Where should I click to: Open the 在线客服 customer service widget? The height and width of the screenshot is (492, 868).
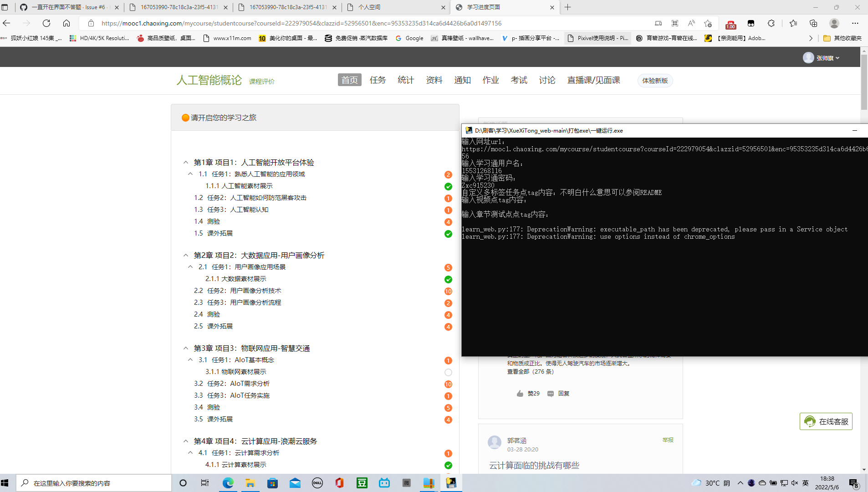pyautogui.click(x=826, y=421)
